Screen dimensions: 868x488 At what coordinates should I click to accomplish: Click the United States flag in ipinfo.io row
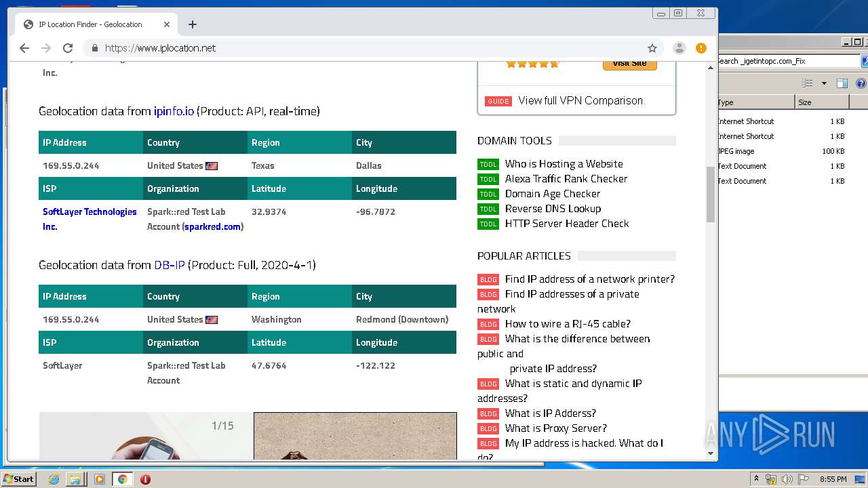212,166
